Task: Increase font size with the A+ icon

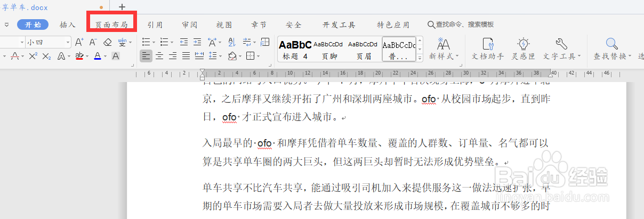Action: tap(79, 42)
